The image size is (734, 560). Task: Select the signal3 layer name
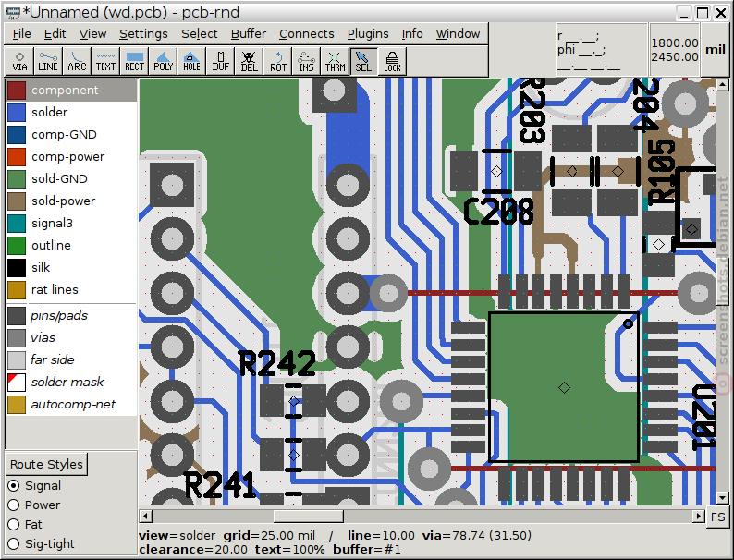click(52, 224)
